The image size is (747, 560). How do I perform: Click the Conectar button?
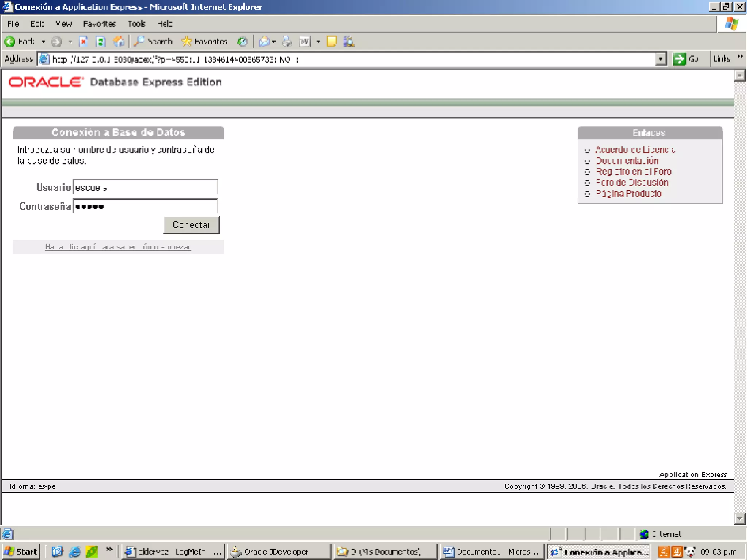point(191,225)
